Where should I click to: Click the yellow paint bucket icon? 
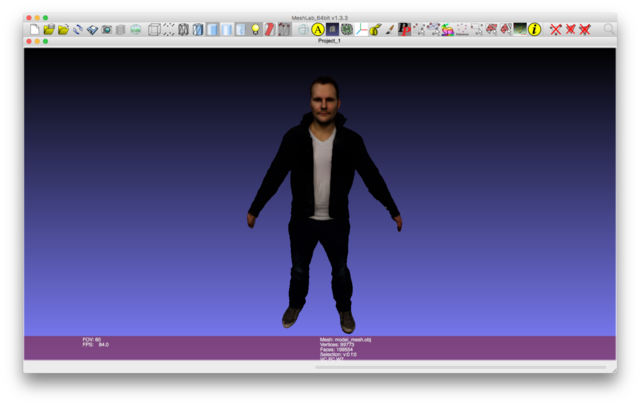click(376, 29)
